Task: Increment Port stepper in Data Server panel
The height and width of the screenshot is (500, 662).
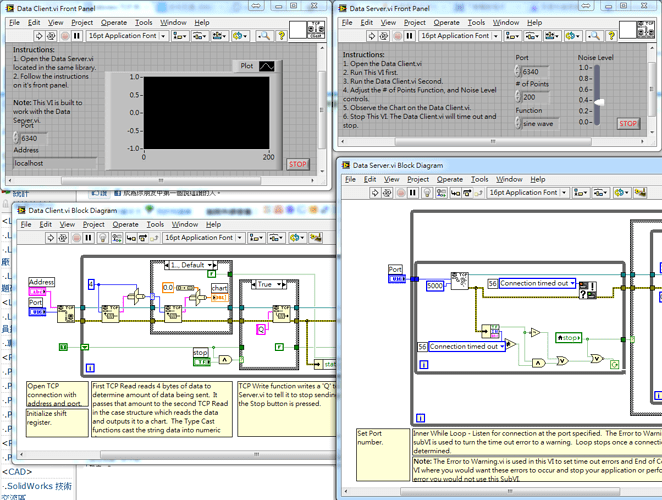Action: click(518, 69)
